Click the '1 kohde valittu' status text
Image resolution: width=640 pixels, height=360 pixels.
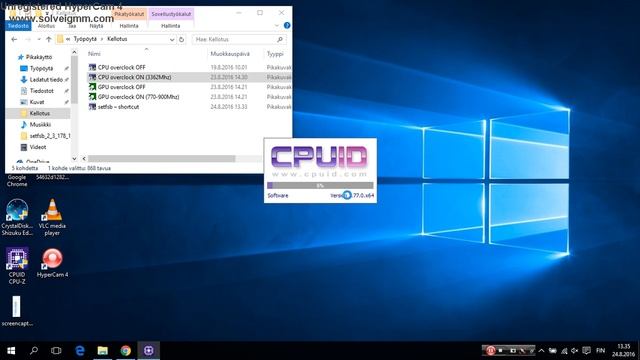(79, 168)
